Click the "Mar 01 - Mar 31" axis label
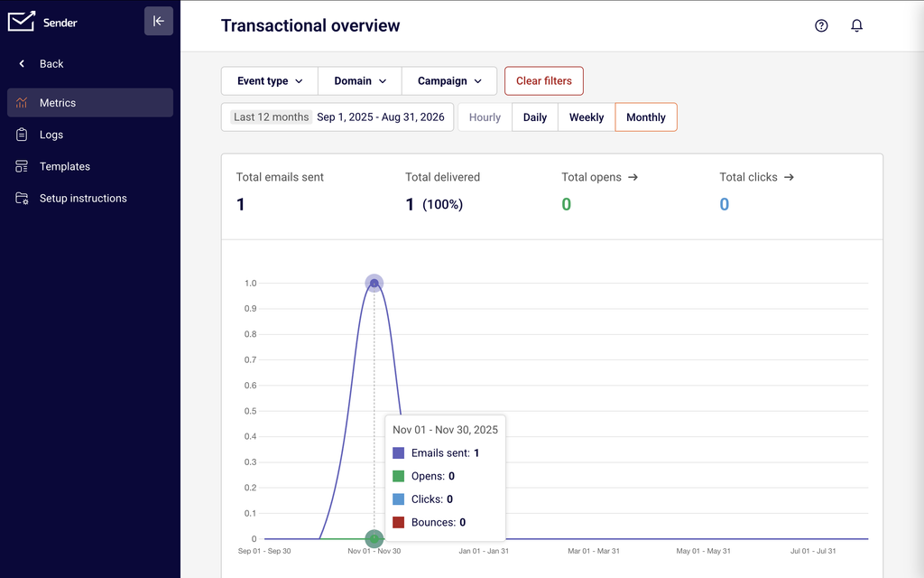 (x=594, y=551)
